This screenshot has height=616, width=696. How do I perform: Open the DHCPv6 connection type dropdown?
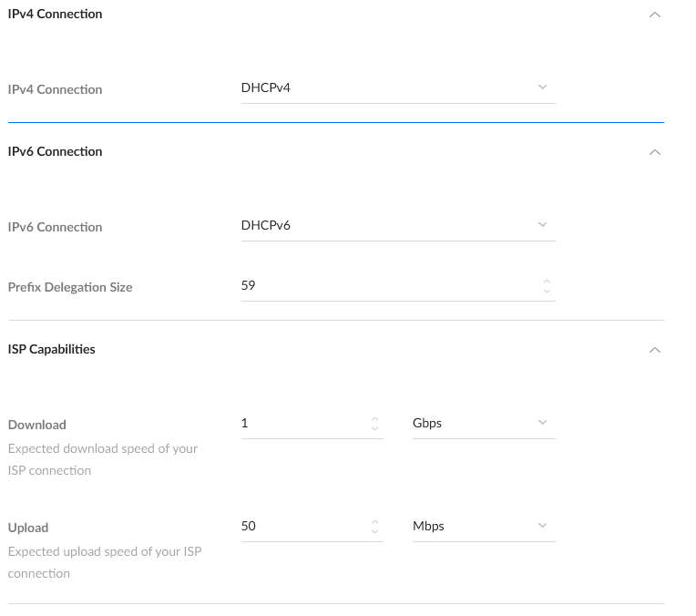click(397, 225)
